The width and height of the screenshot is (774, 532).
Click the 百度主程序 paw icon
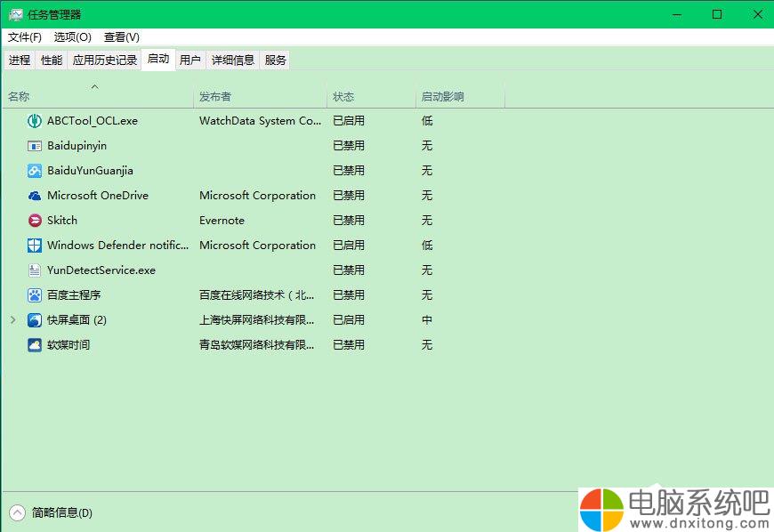click(x=35, y=295)
